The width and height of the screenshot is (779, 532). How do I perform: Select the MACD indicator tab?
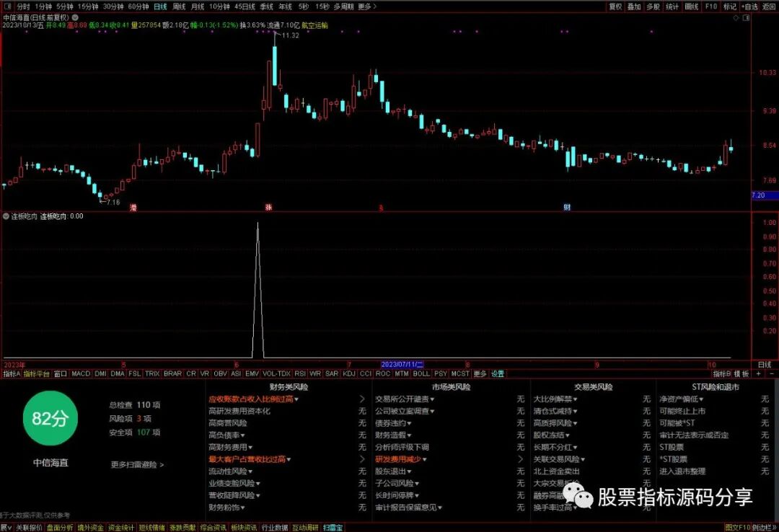tap(81, 373)
